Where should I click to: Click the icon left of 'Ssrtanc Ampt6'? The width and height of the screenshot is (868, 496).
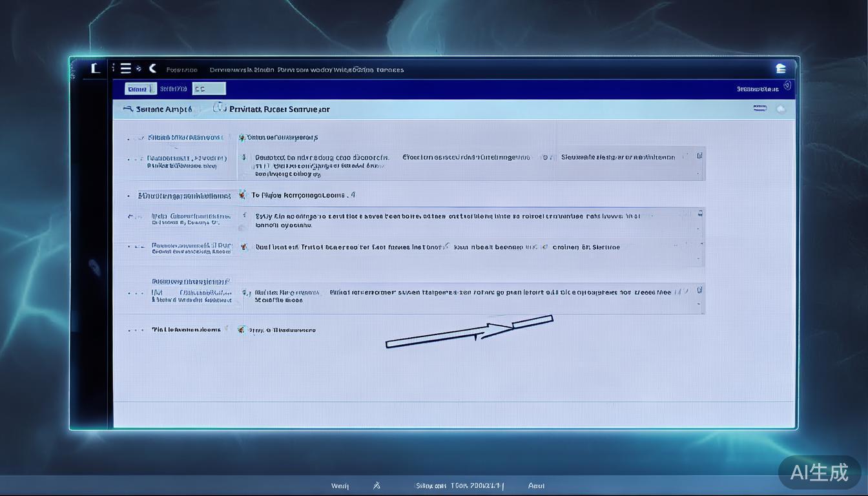(x=128, y=109)
